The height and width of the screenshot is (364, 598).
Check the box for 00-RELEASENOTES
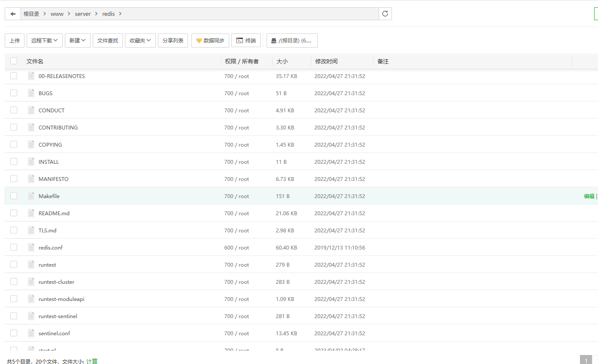(x=14, y=75)
